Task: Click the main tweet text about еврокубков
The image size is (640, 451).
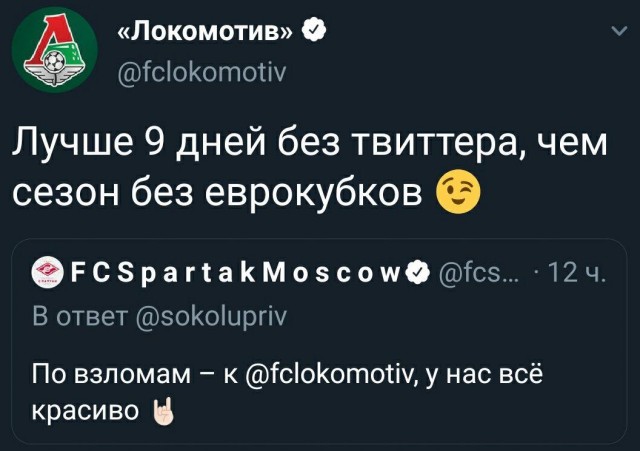Action: [310, 168]
